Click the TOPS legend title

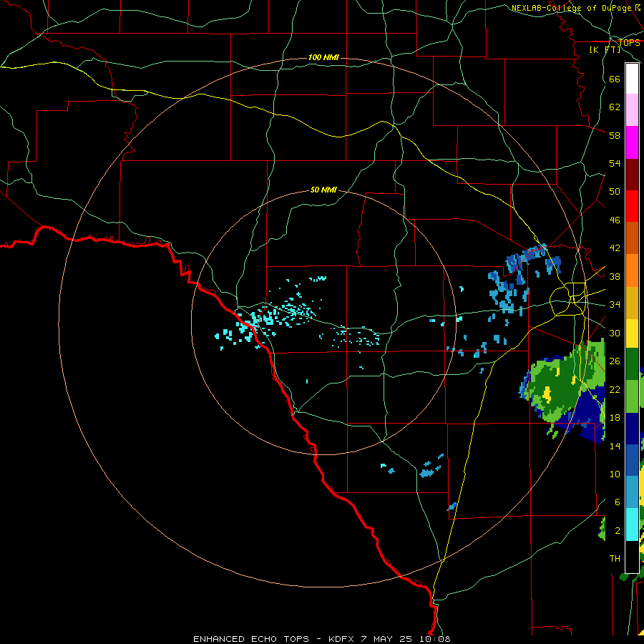[629, 43]
